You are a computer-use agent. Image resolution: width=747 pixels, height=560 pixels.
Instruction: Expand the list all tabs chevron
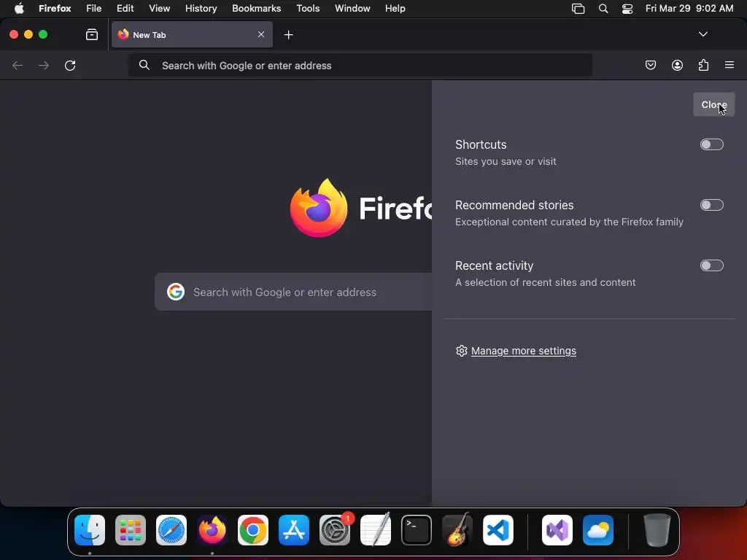click(703, 34)
